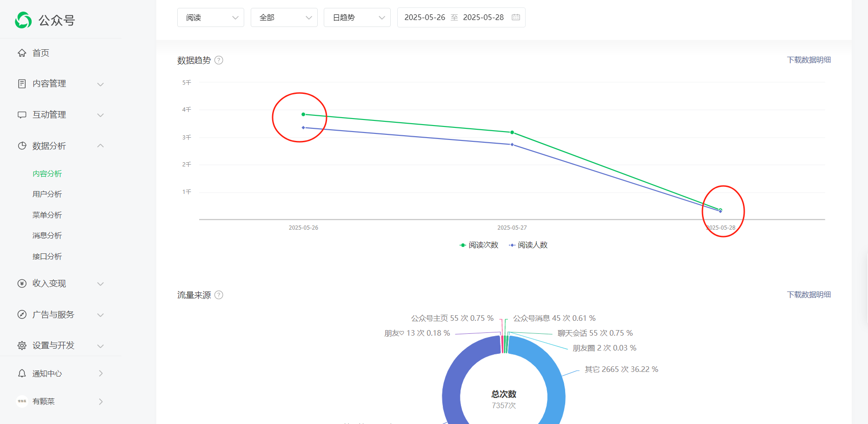
Task: Click 聊天会话 55 次 0.75 % label
Action: [x=595, y=333]
